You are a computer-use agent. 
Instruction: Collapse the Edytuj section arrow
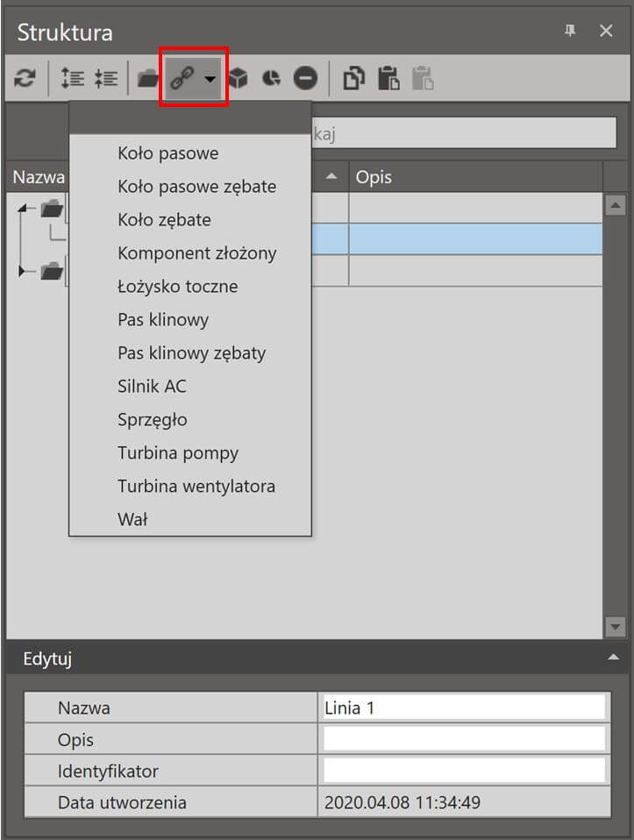613,658
